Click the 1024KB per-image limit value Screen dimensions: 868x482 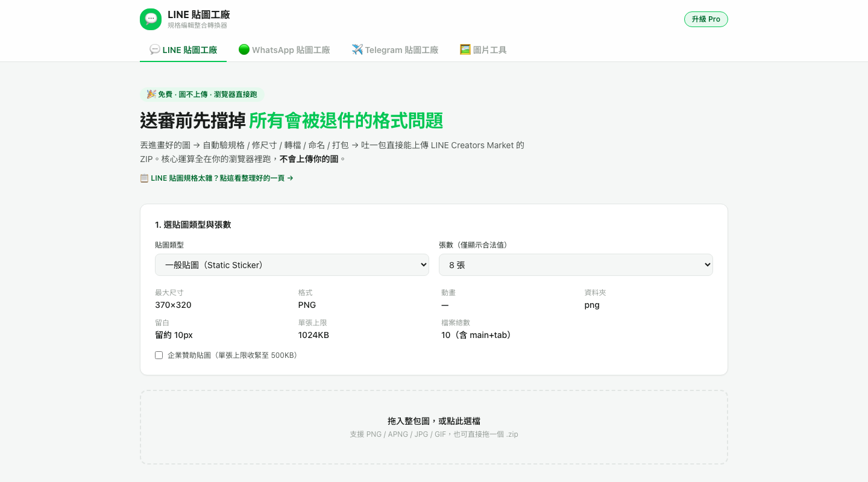tap(313, 335)
